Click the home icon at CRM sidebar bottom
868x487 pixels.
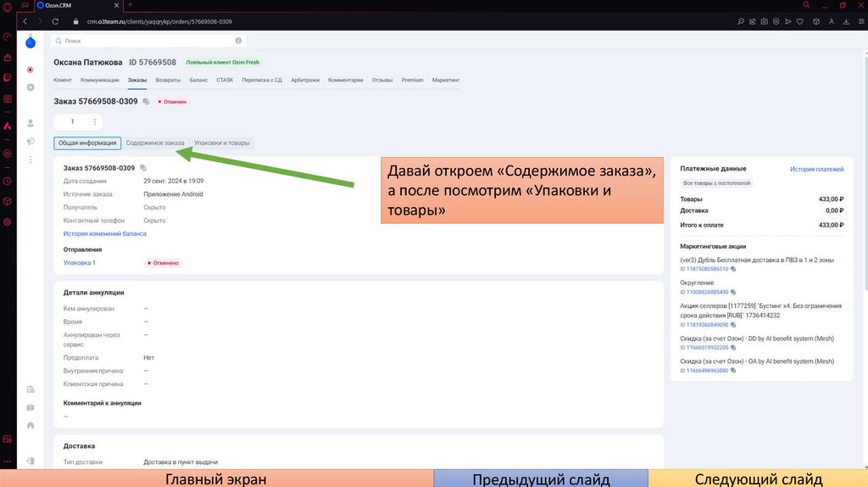31,426
